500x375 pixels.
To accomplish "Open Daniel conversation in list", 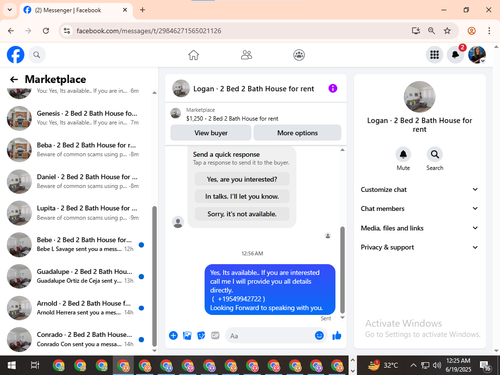I will [x=77, y=181].
